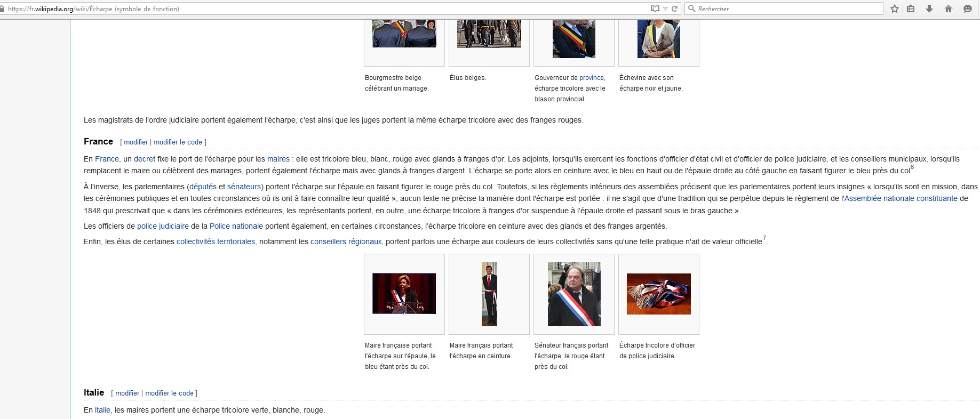The image size is (980, 419).
Task: Open 'modifier le code' beside Italie heading
Action: pyautogui.click(x=169, y=393)
